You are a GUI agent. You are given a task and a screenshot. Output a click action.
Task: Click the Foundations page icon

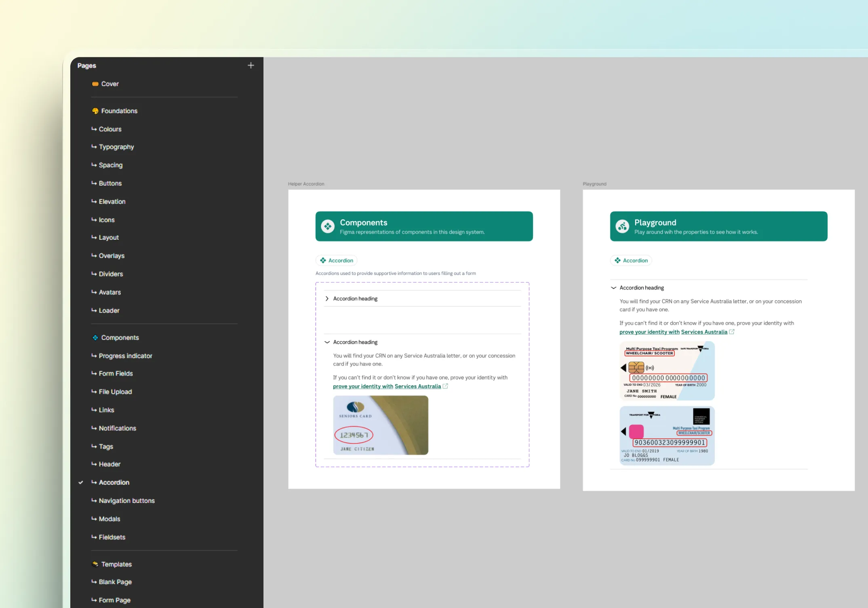pyautogui.click(x=95, y=111)
